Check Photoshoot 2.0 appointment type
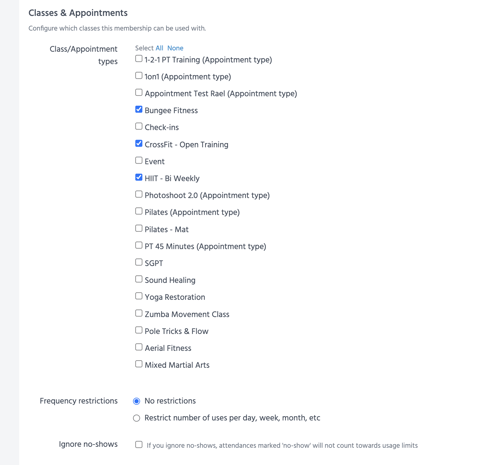486x465 pixels. (x=139, y=194)
